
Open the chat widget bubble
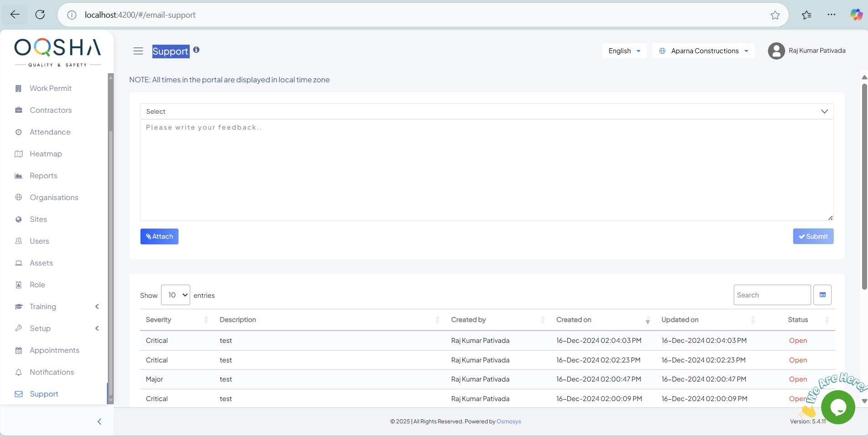(x=838, y=407)
